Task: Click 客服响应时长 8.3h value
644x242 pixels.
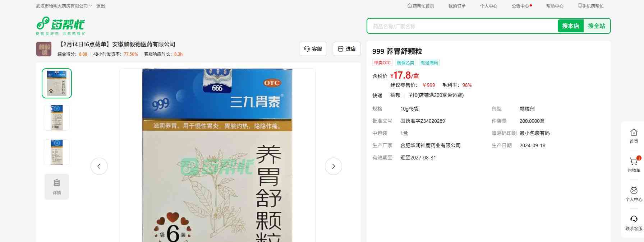Action: 179,54
